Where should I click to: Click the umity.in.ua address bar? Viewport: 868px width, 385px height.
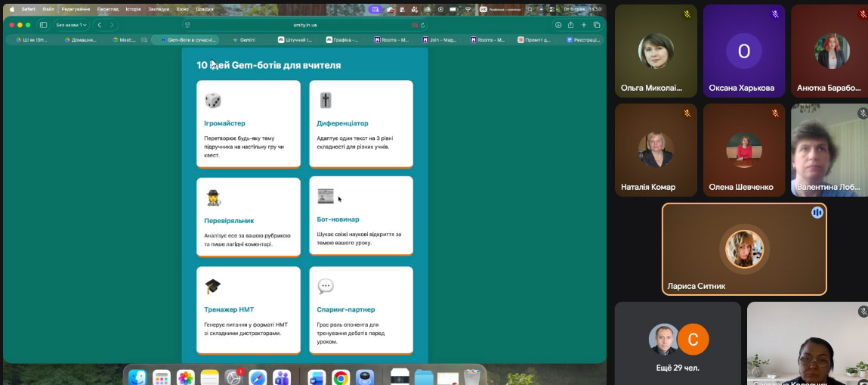click(305, 25)
